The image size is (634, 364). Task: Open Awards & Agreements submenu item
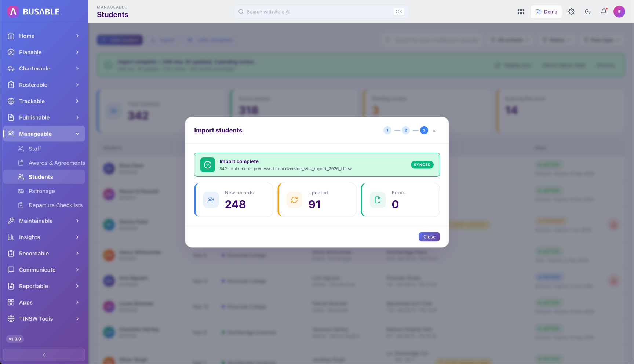point(44,163)
